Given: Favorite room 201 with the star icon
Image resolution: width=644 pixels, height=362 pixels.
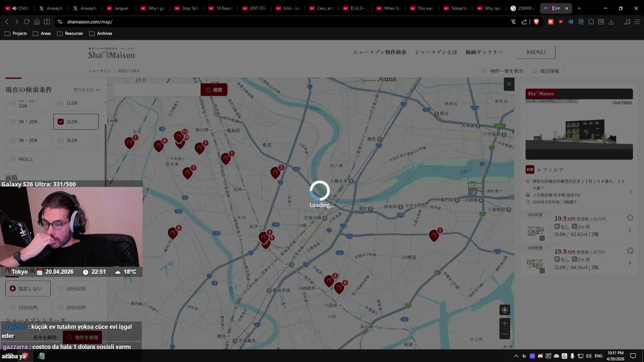Looking at the screenshot, I should pyautogui.click(x=630, y=218).
